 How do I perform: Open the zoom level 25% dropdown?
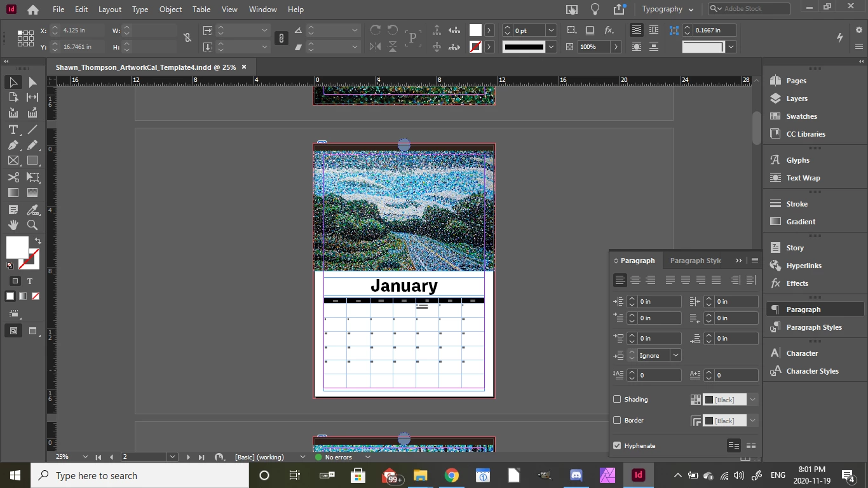pyautogui.click(x=85, y=457)
